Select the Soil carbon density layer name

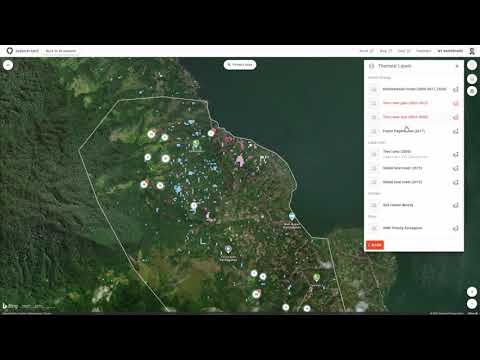pos(398,205)
